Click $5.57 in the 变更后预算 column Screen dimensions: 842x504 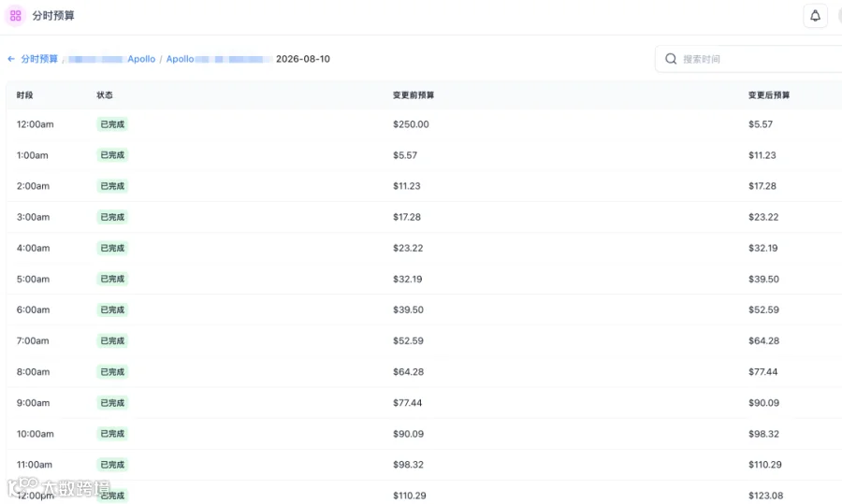point(761,124)
